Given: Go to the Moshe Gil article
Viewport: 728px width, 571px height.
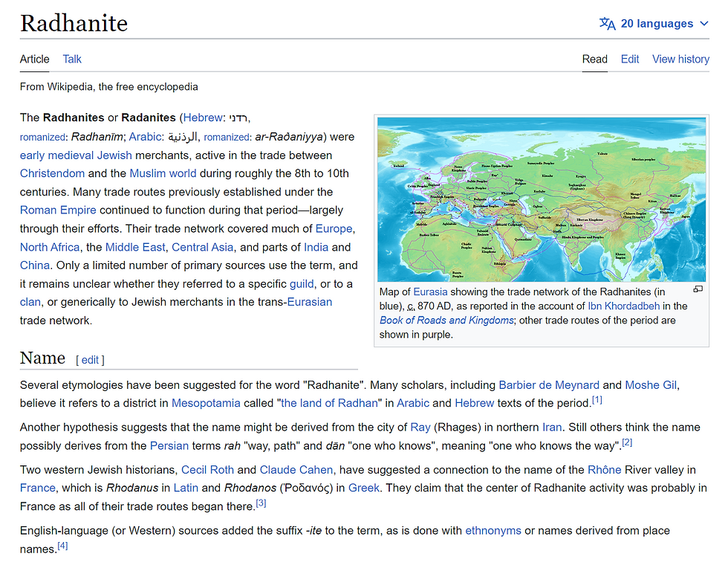Looking at the screenshot, I should click(x=651, y=385).
